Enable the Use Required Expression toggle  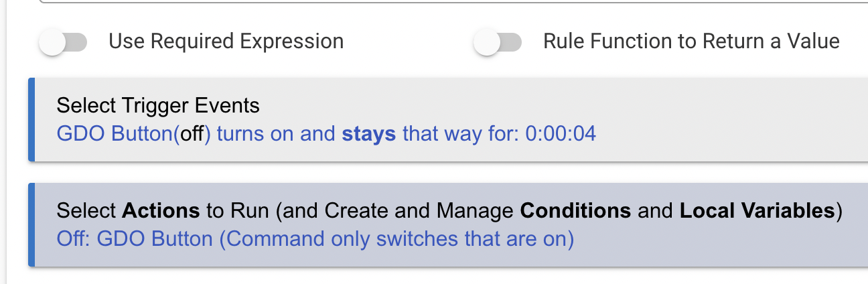[63, 43]
